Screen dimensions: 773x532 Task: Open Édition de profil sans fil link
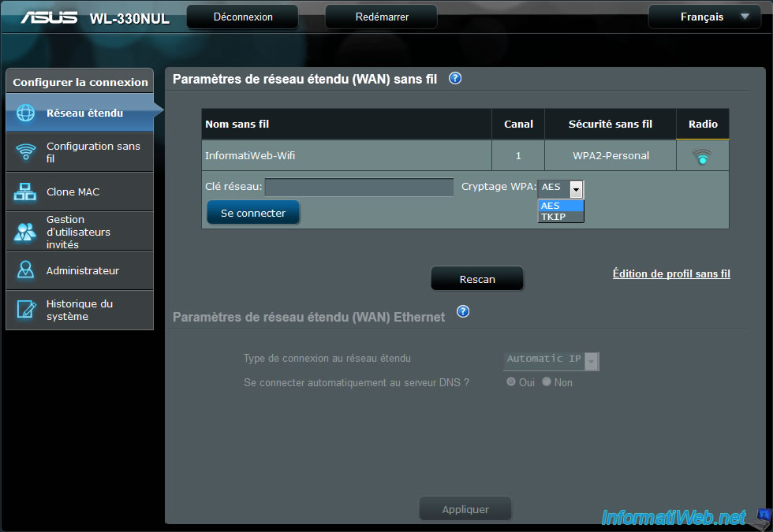[x=670, y=274]
